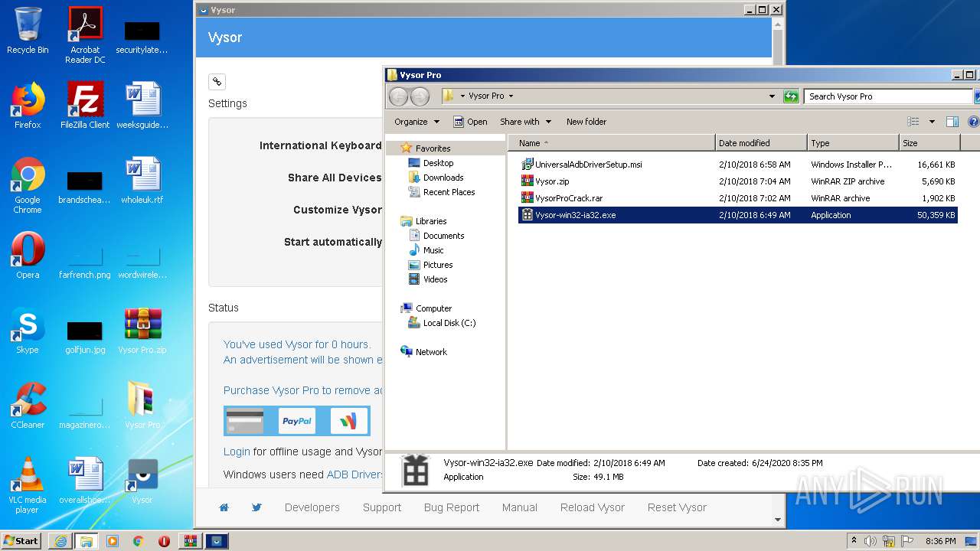Click the WinRAR taskbar button
The height and width of the screenshot is (551, 980).
coord(190,541)
